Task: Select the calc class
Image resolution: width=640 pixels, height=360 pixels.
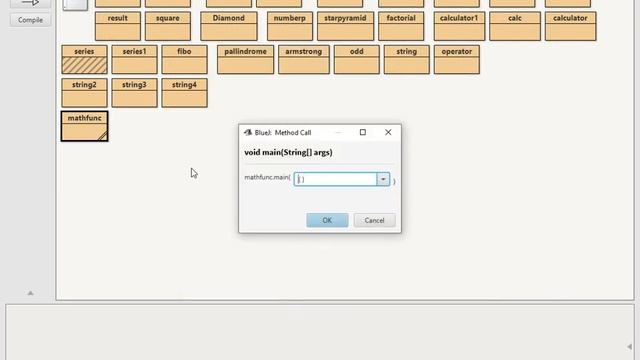Action: pos(515,26)
